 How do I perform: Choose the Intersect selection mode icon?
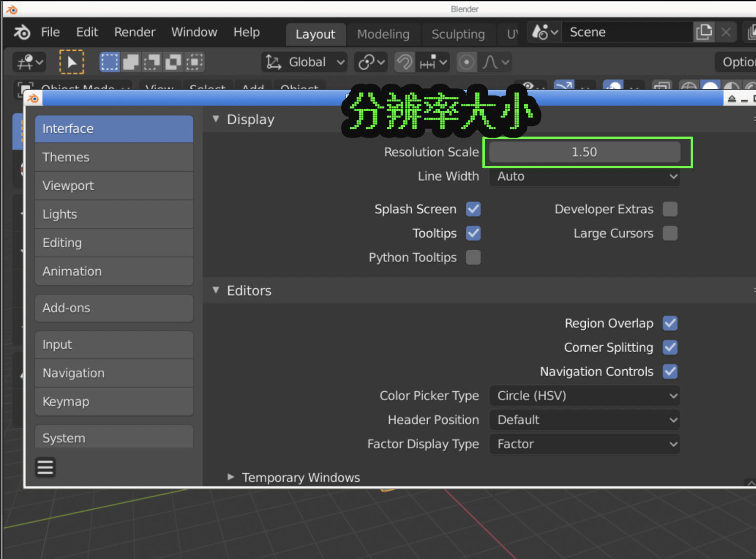195,62
